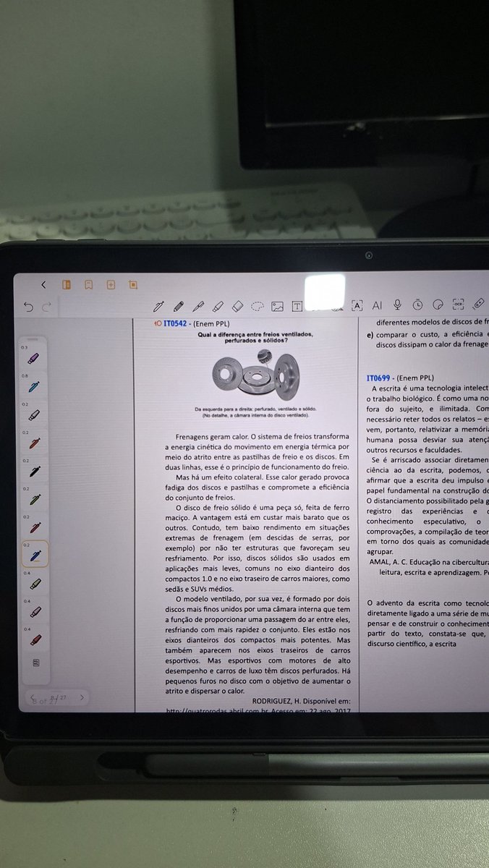Tap the last tool icon right of OCR
This screenshot has height=868, width=489.
(478, 303)
